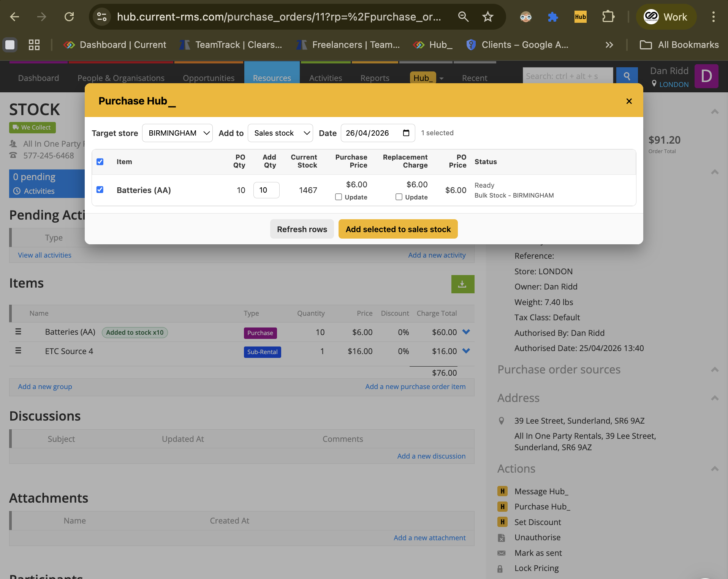Screen dimensions: 728x579
Task: Click Add a new attachment link
Action: (430, 538)
